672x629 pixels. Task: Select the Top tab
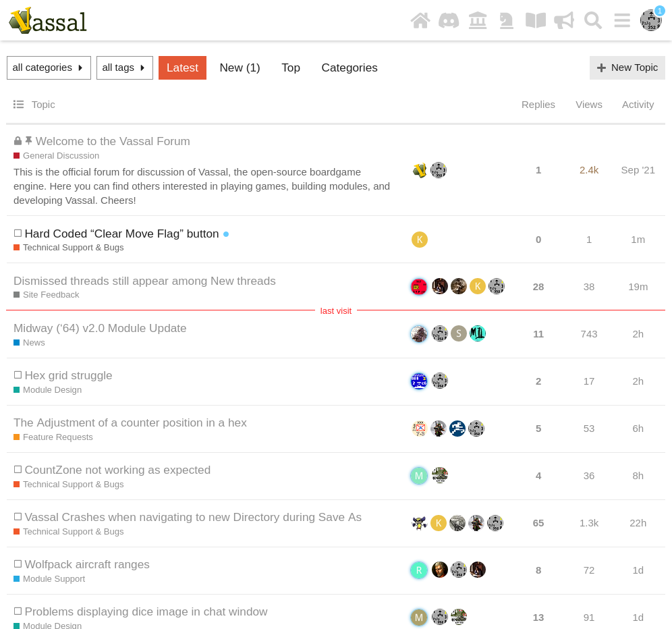coord(291,67)
